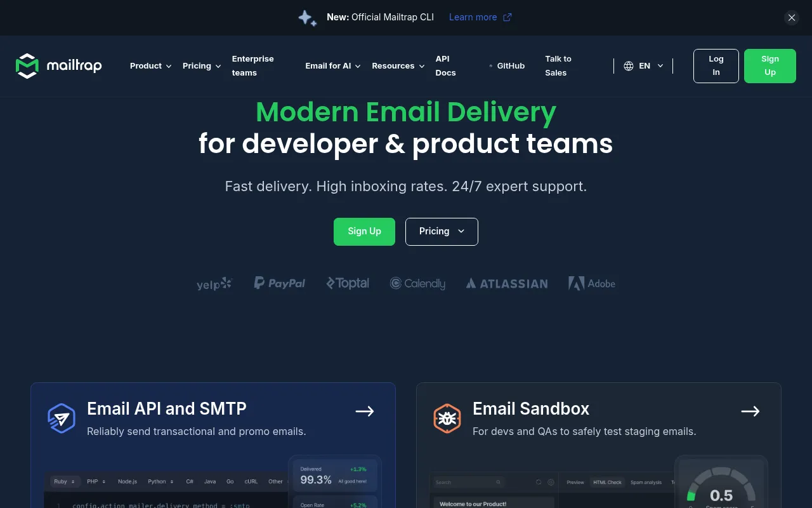Open the Learn more link in banner
The height and width of the screenshot is (508, 812).
pos(480,17)
